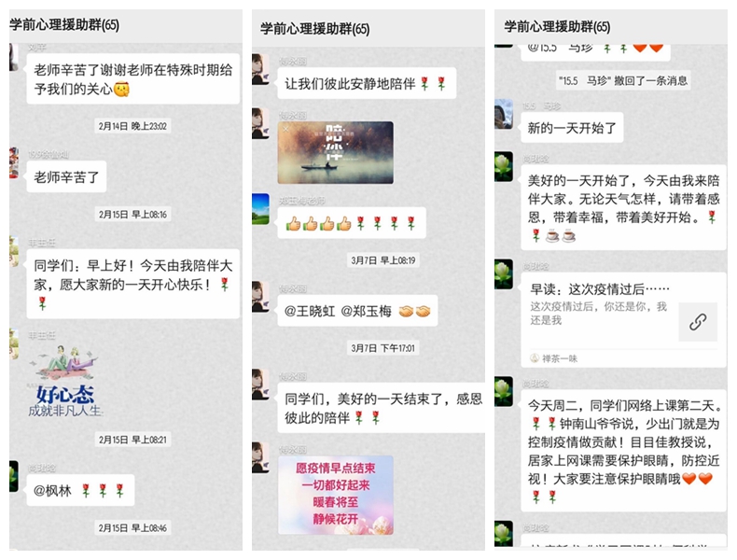Open the 好心态 成就非凡人生 sticker
The height and width of the screenshot is (560, 737).
pyautogui.click(x=65, y=381)
